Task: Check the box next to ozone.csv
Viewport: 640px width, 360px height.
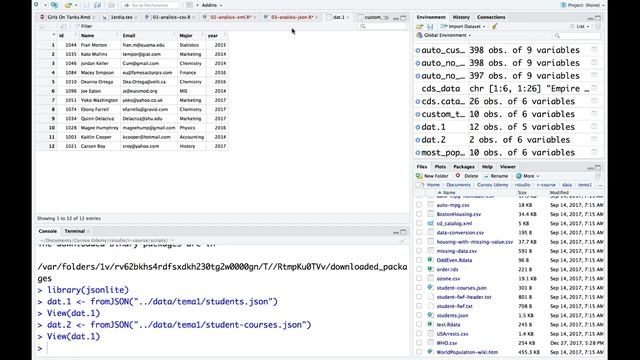Action: click(x=419, y=278)
